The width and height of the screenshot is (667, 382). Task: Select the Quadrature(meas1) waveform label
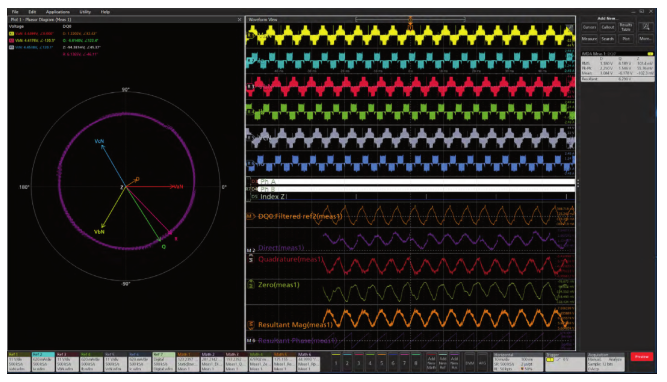tap(291, 259)
